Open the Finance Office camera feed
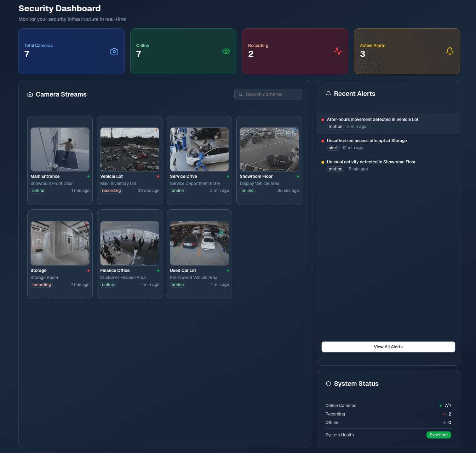 point(130,243)
